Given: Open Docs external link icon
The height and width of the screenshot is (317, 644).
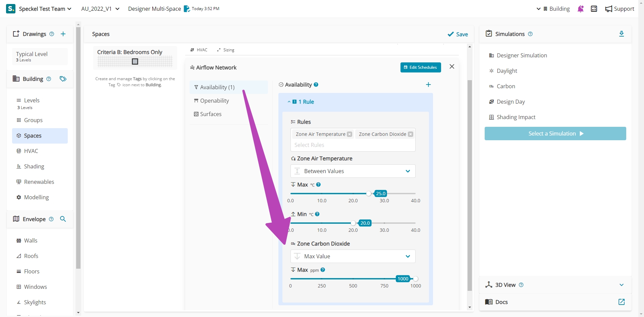Looking at the screenshot, I should (621, 302).
